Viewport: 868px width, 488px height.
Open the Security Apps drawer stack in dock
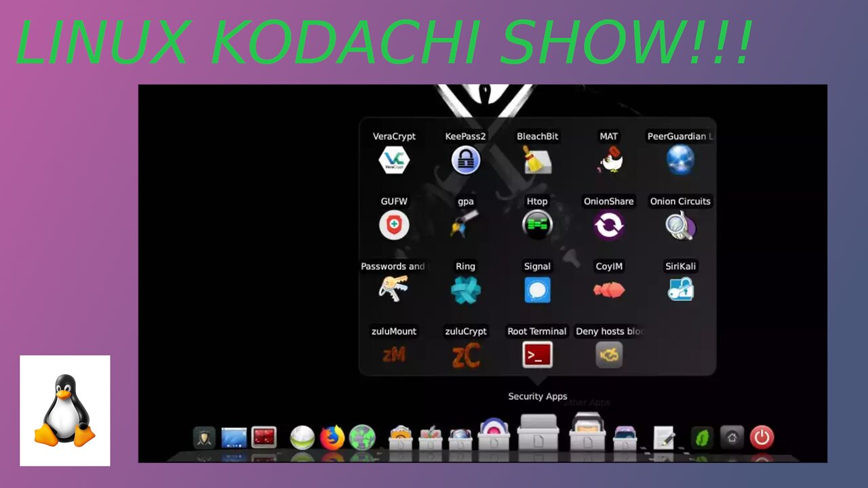pyautogui.click(x=538, y=432)
